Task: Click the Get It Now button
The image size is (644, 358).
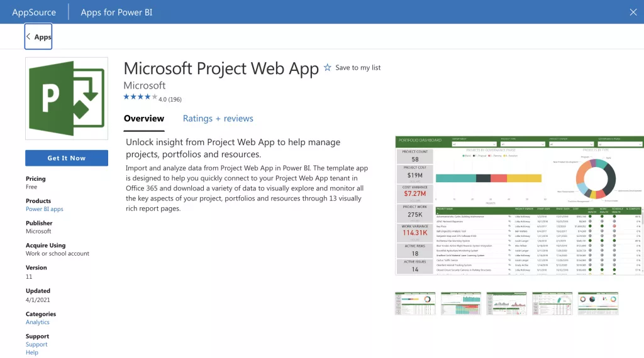Action: (x=67, y=158)
